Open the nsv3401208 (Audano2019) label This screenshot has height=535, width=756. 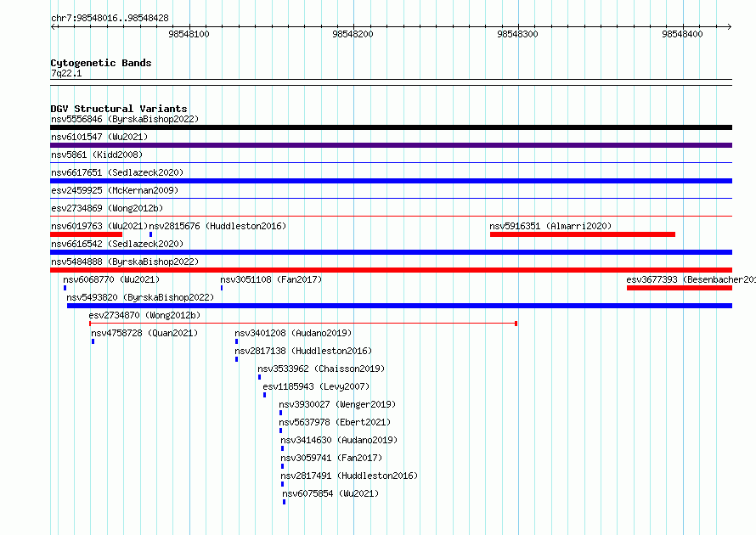tap(293, 333)
